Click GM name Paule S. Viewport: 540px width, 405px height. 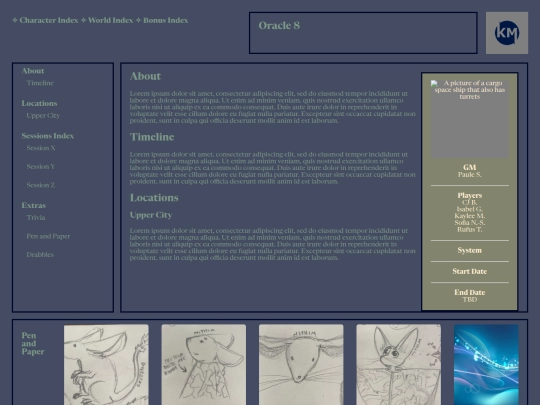pyautogui.click(x=469, y=175)
